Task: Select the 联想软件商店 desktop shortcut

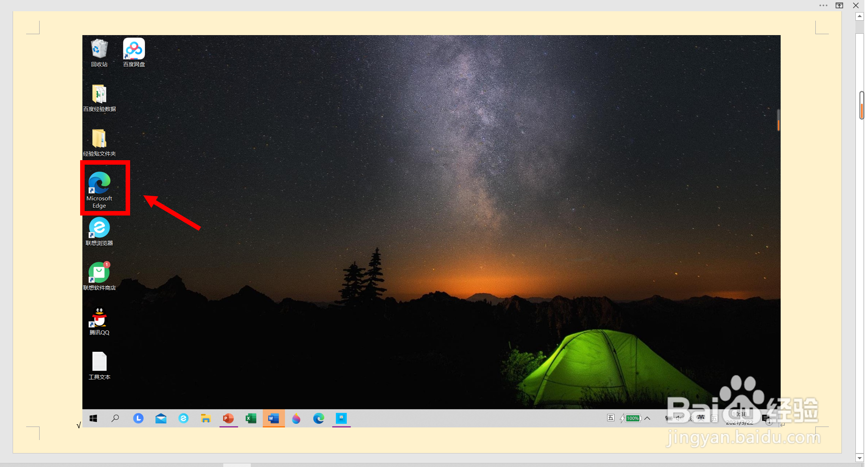Action: [x=99, y=276]
